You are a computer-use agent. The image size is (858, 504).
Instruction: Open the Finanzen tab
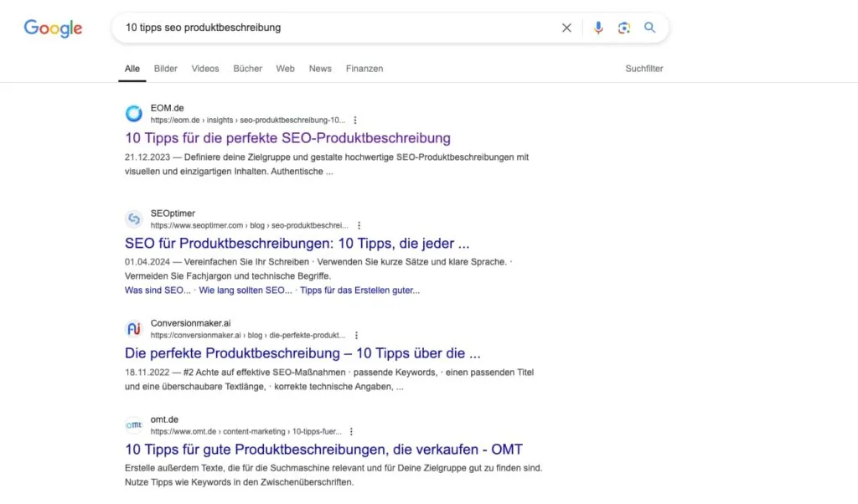click(364, 69)
